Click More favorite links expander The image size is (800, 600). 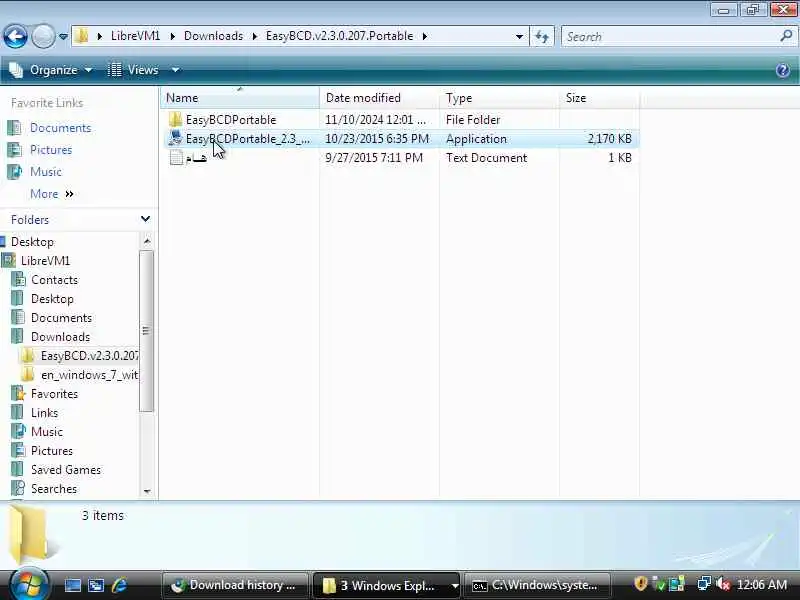pos(52,194)
